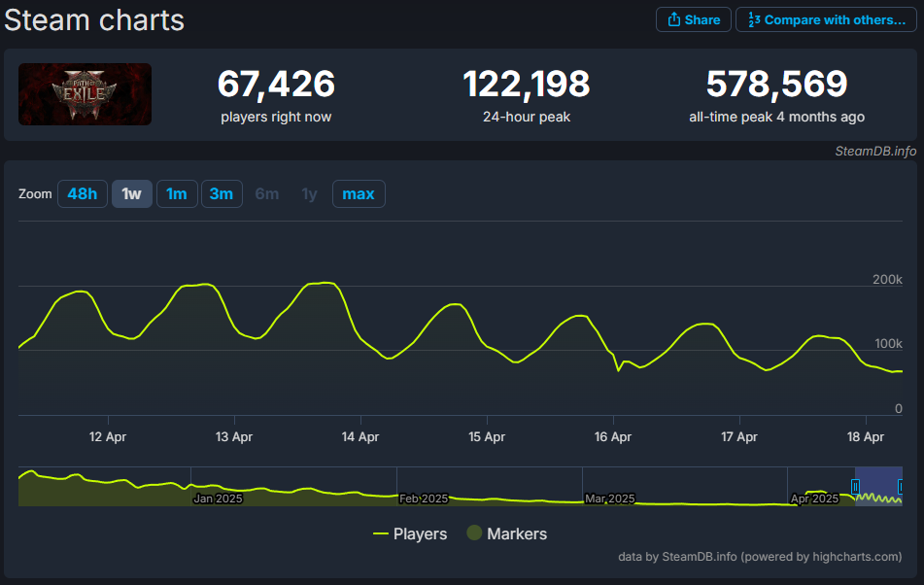Set chart zoom to 48h
This screenshot has width=924, height=585.
pos(83,193)
